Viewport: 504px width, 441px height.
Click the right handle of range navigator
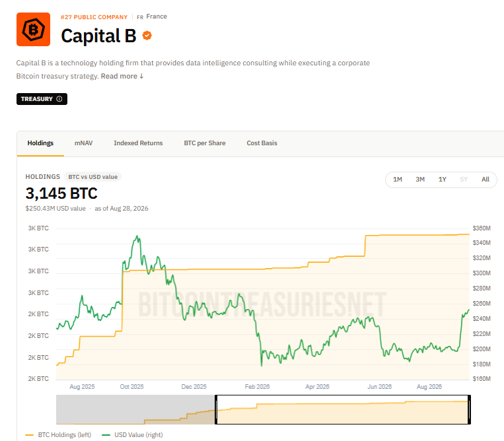469,409
